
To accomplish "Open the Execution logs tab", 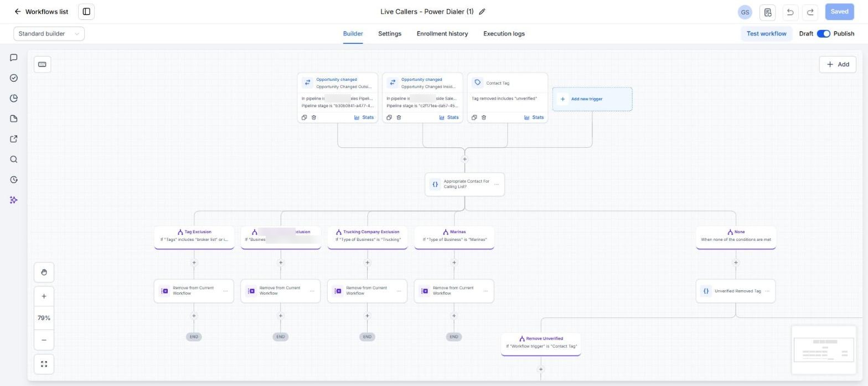I will pos(504,34).
